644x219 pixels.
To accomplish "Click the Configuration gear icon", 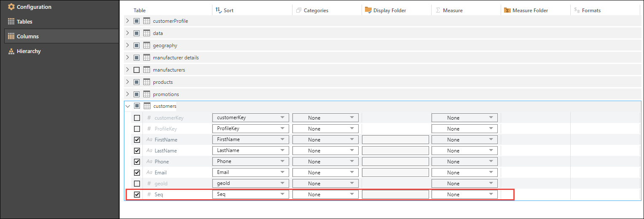I will pyautogui.click(x=11, y=7).
